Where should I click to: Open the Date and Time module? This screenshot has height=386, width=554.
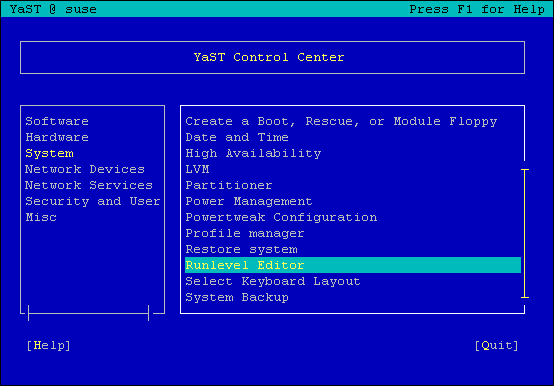237,137
